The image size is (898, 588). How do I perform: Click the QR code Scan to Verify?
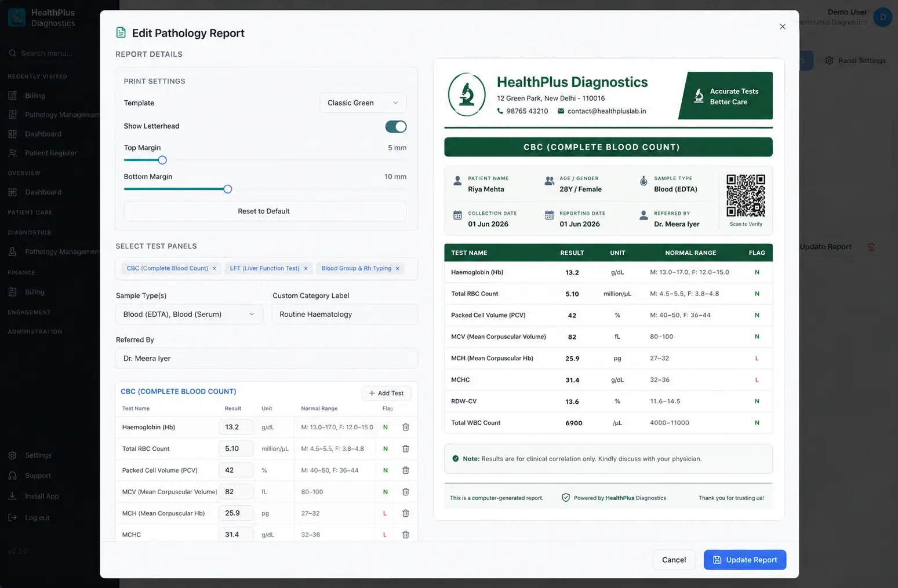746,195
